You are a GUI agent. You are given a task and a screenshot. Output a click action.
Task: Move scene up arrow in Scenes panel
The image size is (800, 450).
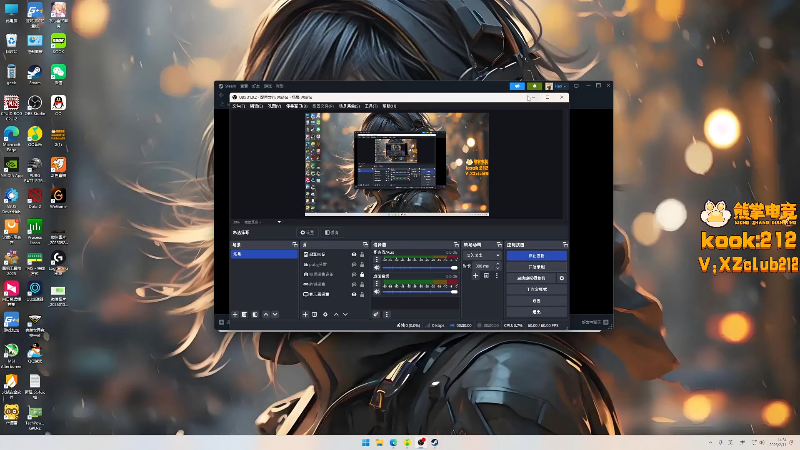coord(266,314)
